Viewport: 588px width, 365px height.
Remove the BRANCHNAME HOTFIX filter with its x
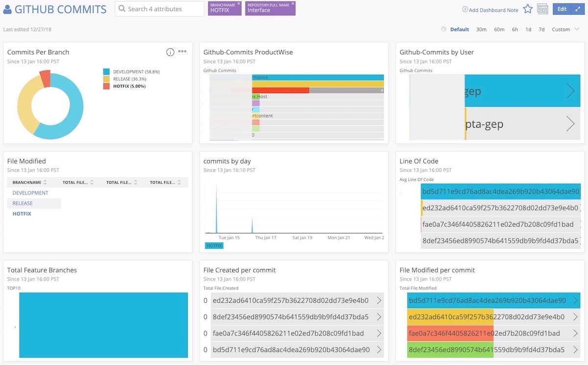tap(239, 3)
